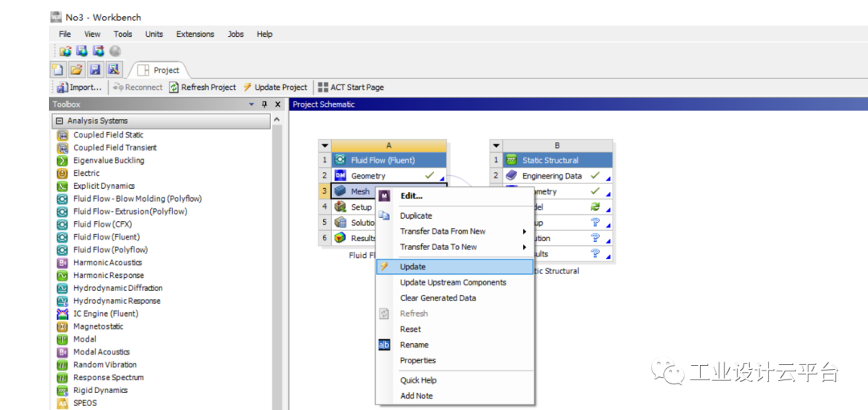Image resolution: width=868 pixels, height=410 pixels.
Task: Open the ACT Start Page
Action: click(351, 87)
